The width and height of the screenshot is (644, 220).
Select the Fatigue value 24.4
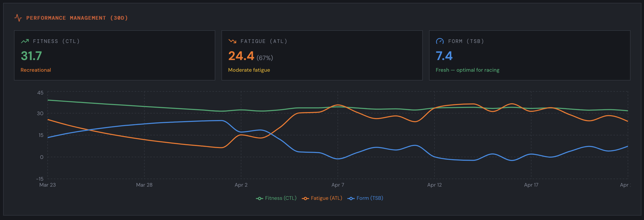(241, 56)
